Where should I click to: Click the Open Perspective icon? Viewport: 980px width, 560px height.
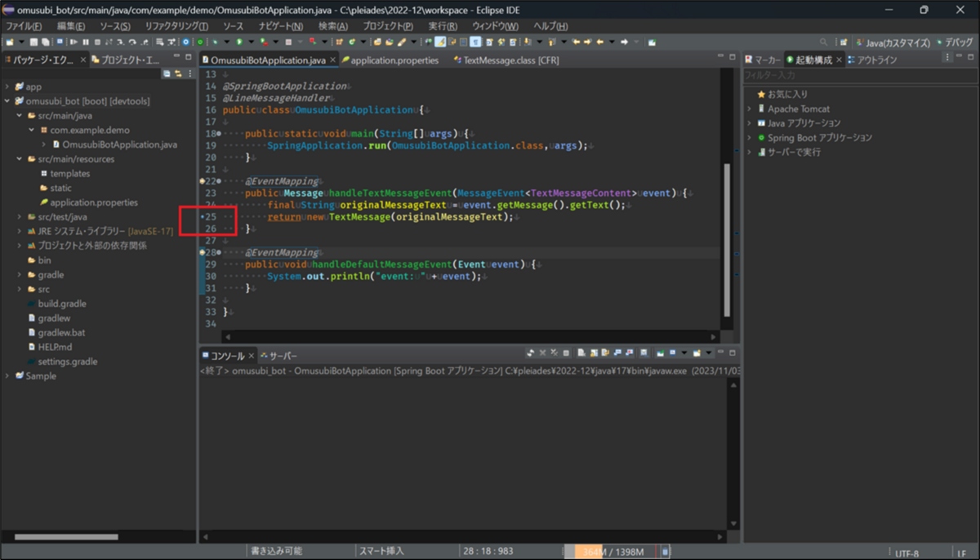[843, 42]
